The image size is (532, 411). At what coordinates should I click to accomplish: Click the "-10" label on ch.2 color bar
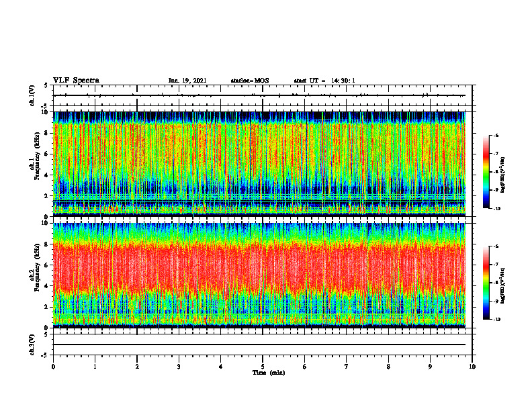pos(496,320)
